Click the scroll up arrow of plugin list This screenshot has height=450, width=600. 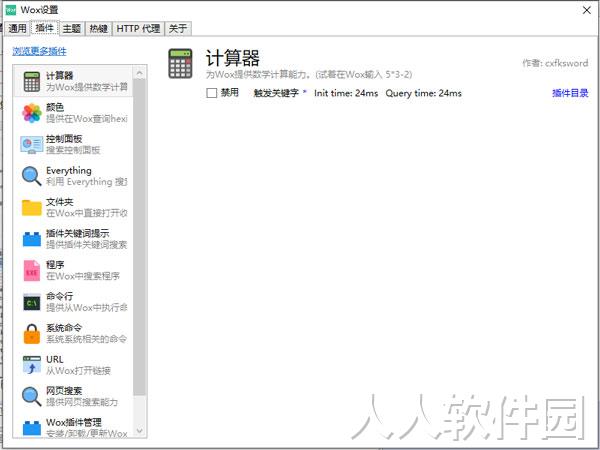pyautogui.click(x=139, y=73)
